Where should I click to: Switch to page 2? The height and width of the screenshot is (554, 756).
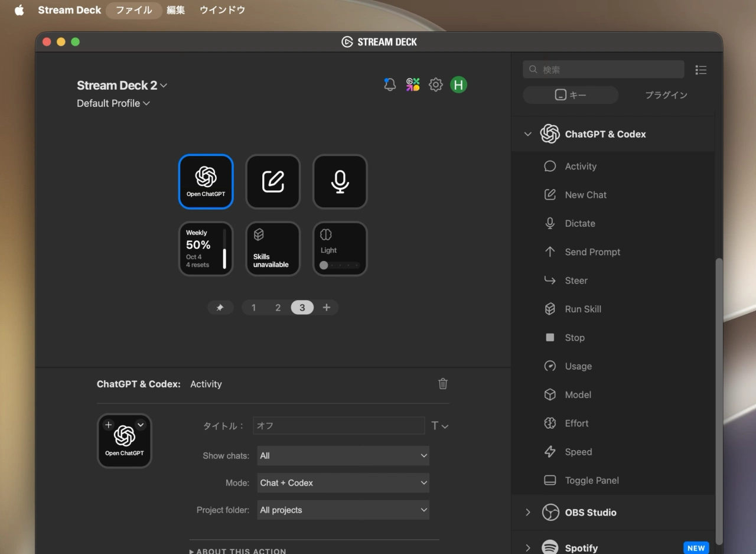coord(278,308)
